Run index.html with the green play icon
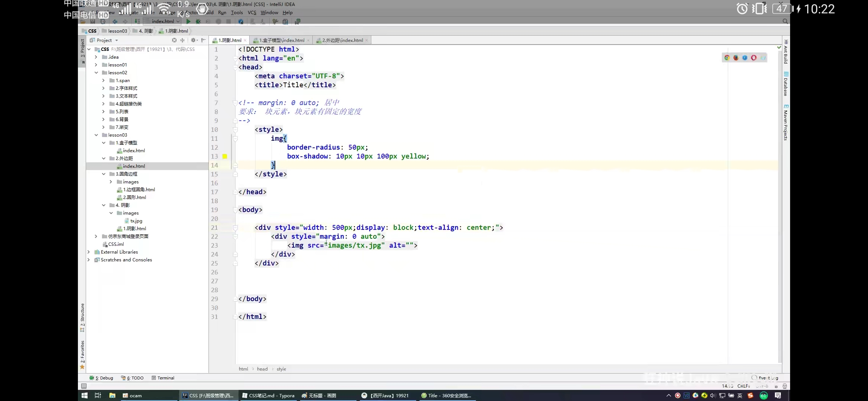 [188, 22]
